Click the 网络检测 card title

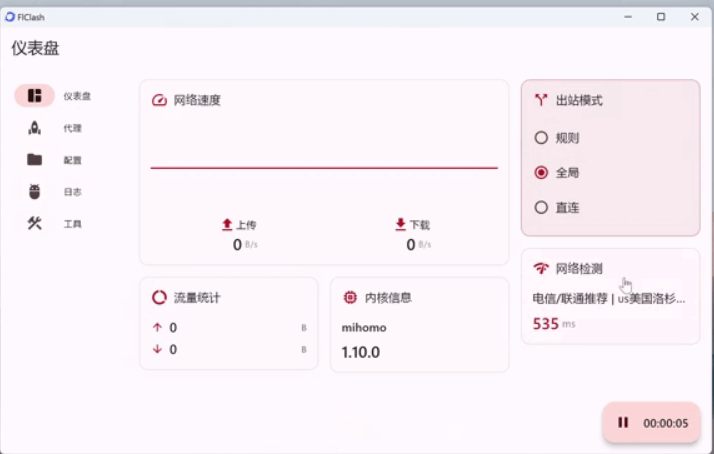[x=579, y=269]
